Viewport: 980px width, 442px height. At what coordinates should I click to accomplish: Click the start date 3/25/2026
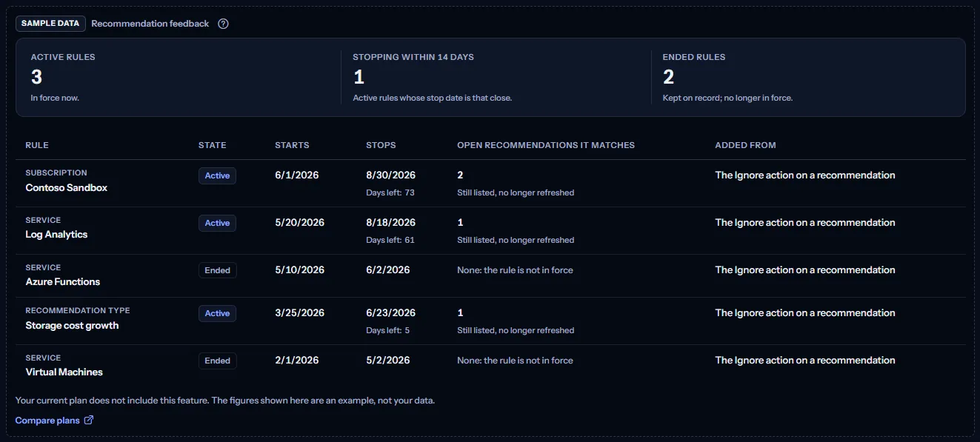(x=300, y=313)
